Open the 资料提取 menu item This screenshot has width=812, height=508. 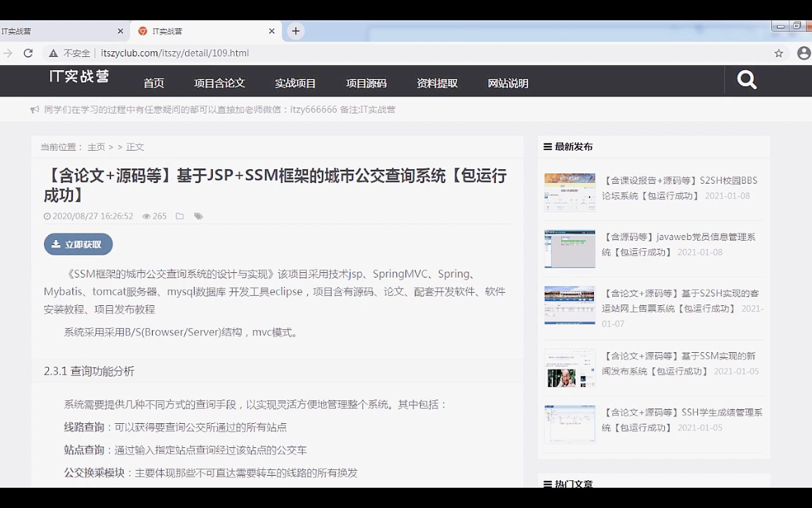(x=437, y=83)
